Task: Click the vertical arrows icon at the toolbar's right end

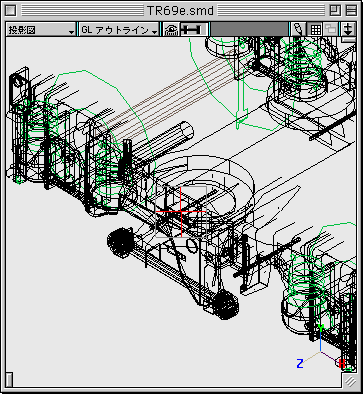Action: point(348,30)
